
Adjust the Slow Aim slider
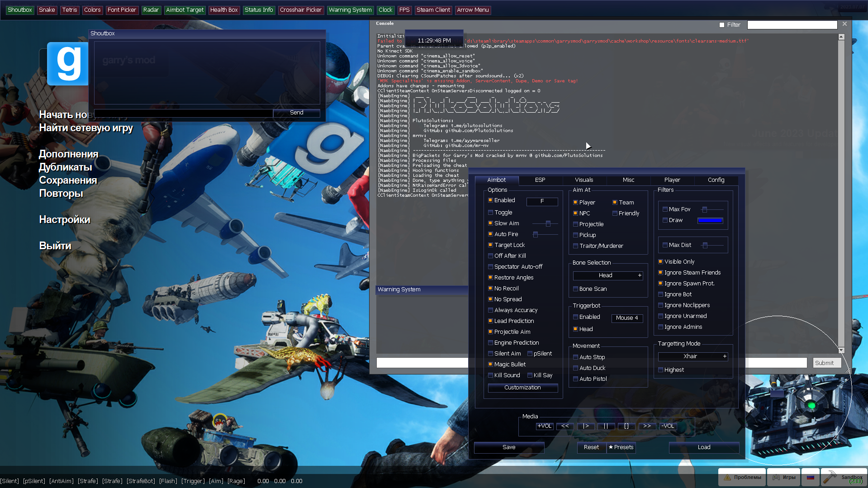[x=545, y=223]
